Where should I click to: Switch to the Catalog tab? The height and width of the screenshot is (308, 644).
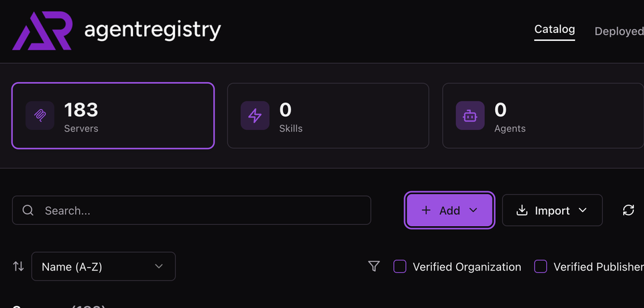click(x=554, y=30)
